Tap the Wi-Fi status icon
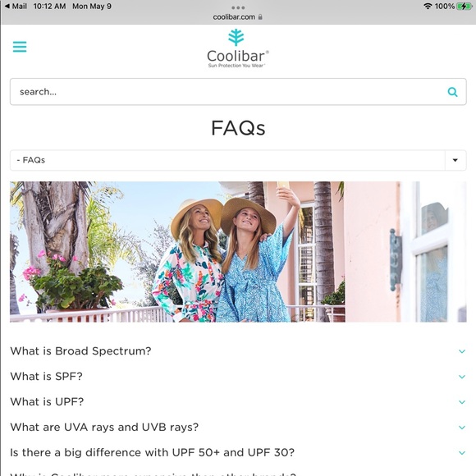This screenshot has height=476, width=476. tap(428, 6)
